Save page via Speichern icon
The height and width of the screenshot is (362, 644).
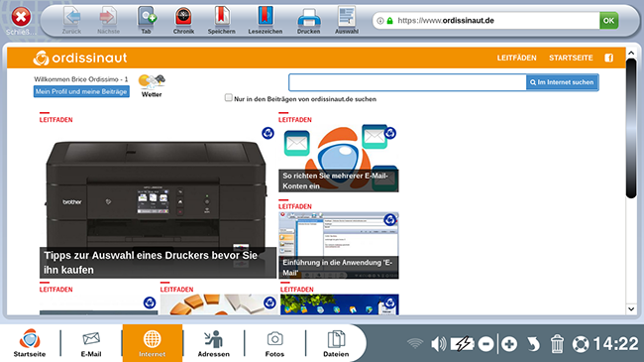coord(221,20)
